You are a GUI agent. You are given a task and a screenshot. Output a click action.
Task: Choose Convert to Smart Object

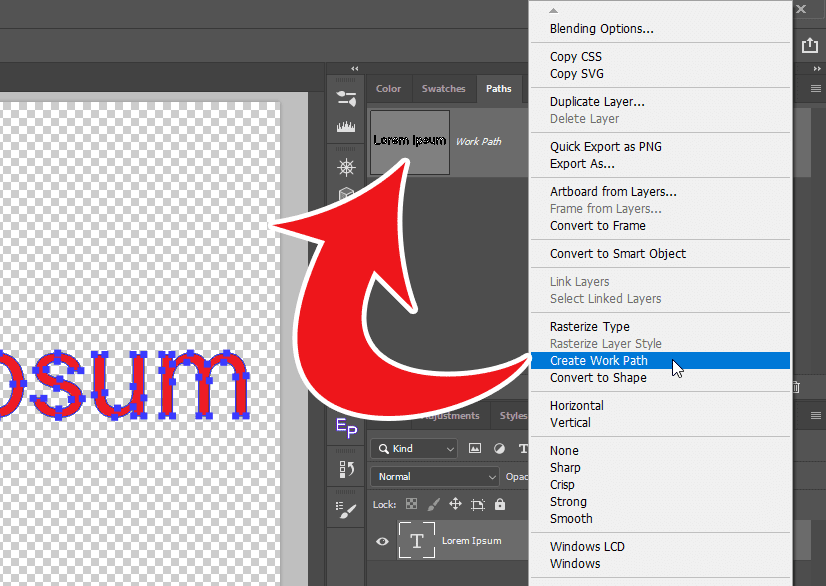pyautogui.click(x=660, y=253)
